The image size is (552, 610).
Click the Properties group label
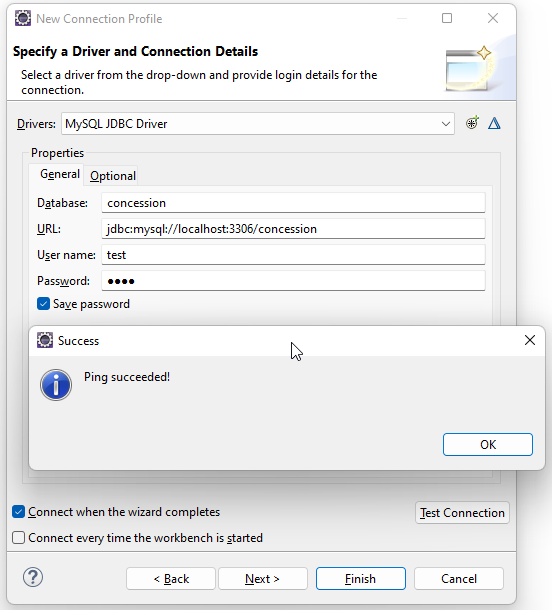coord(57,153)
